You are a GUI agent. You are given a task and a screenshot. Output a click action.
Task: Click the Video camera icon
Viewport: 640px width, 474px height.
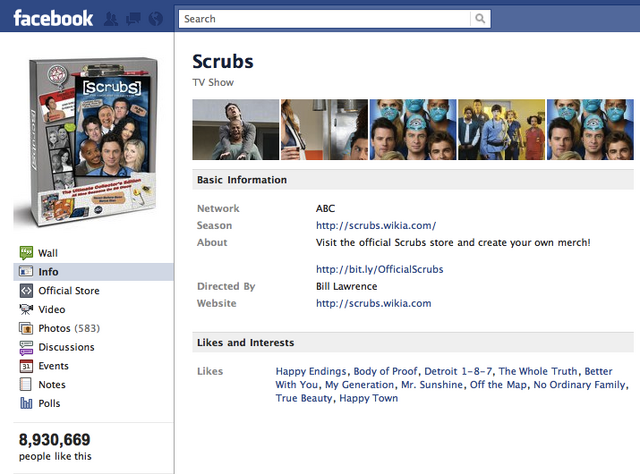(x=26, y=309)
